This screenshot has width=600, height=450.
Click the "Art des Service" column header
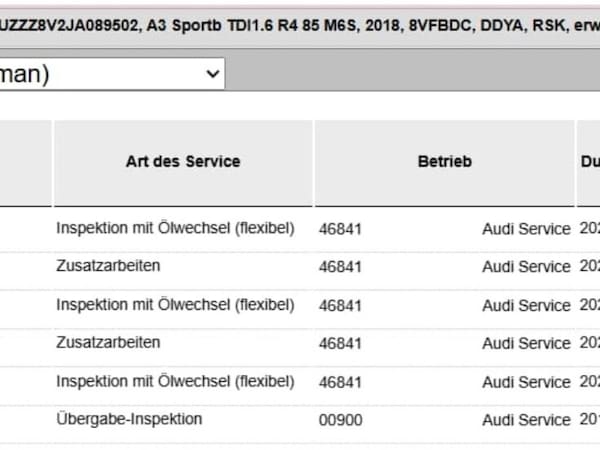click(183, 161)
